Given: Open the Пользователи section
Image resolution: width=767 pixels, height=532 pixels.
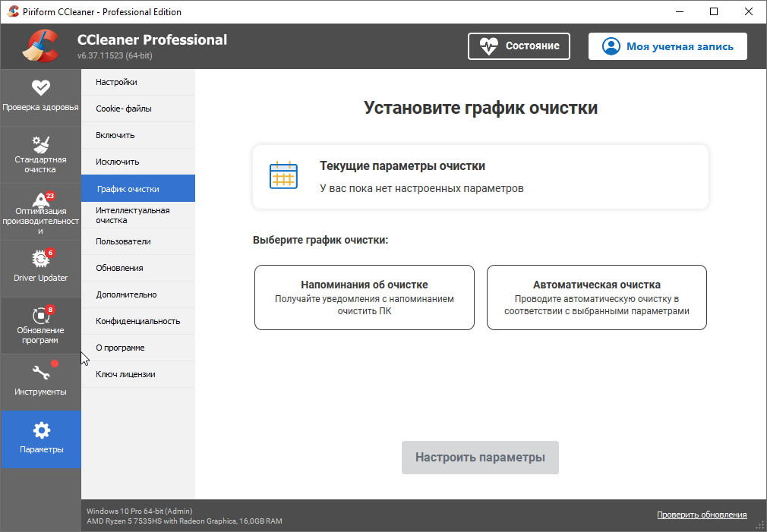Looking at the screenshot, I should tap(138, 241).
